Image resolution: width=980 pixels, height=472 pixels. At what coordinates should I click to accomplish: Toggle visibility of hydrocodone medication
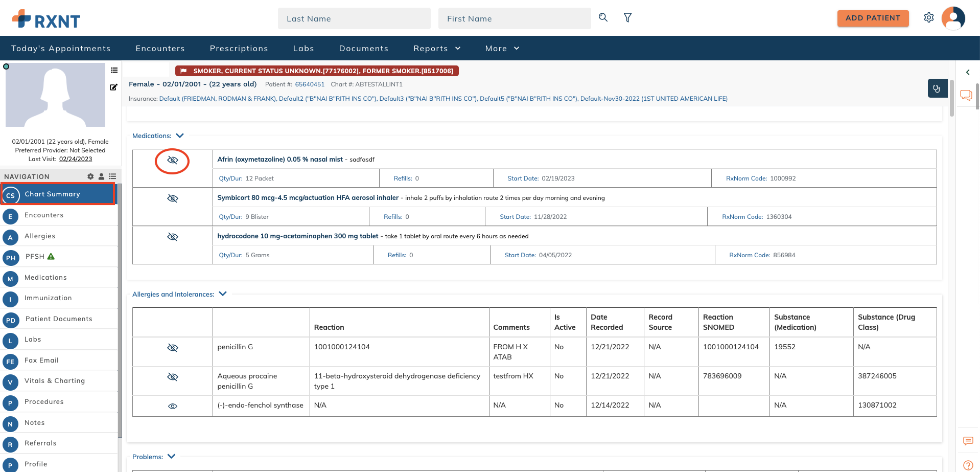(x=173, y=237)
